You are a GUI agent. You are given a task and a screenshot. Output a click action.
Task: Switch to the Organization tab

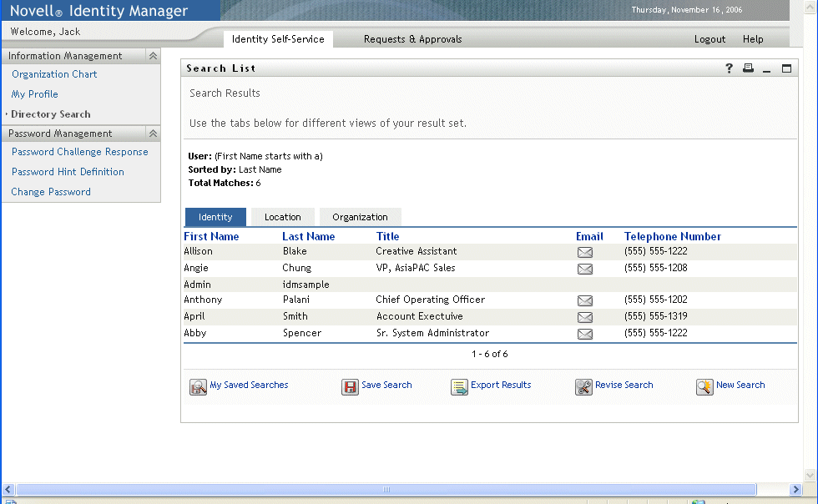[x=360, y=217]
